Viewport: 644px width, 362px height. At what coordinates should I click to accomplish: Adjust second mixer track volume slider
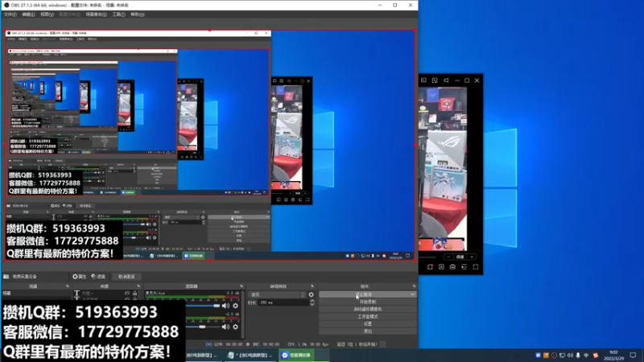point(204,327)
